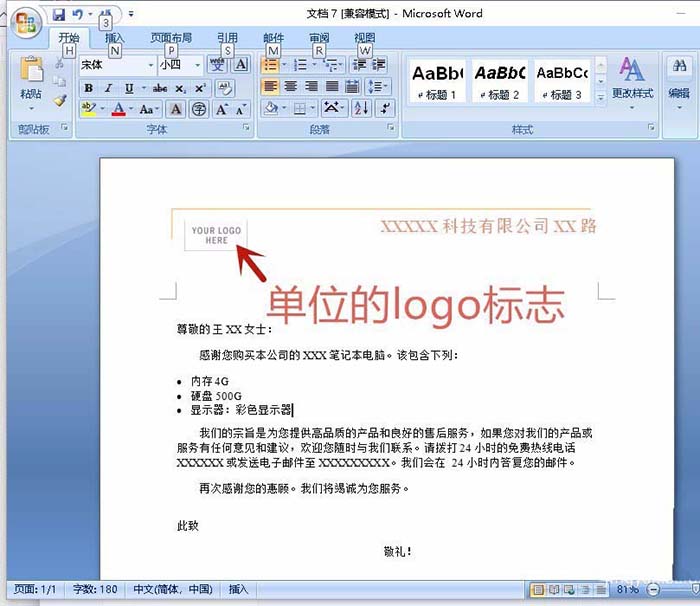Viewport: 700px width, 606px height.
Task: Apply the phonetic guide (wén) tool
Action: tap(217, 64)
